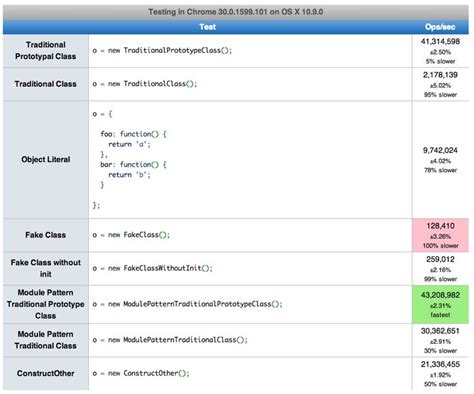Click the 'bar: function() {' code line
This screenshot has width=474, height=394.
[x=133, y=164]
